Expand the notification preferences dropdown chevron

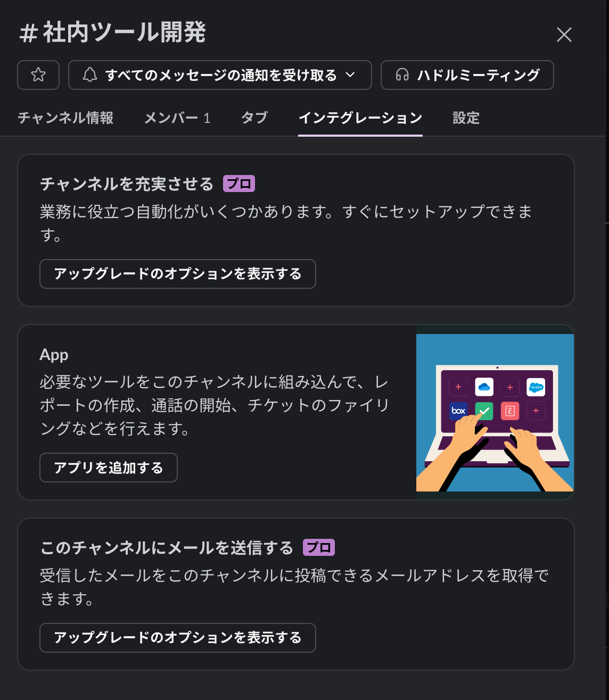[x=350, y=75]
